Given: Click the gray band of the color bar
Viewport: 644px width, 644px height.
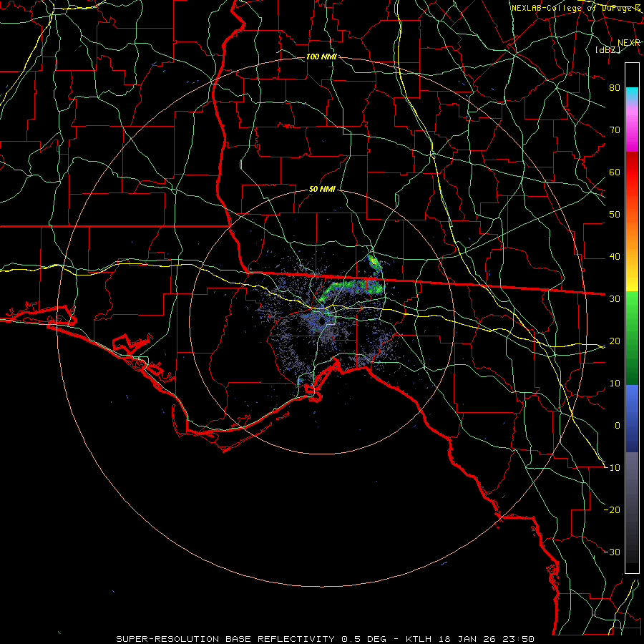Looking at the screenshot, I should pyautogui.click(x=632, y=507).
